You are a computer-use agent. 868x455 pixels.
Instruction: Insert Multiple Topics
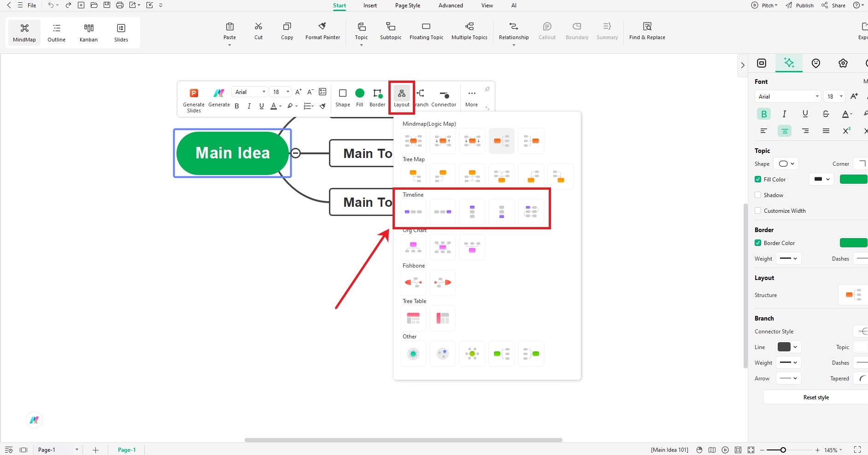(x=469, y=31)
